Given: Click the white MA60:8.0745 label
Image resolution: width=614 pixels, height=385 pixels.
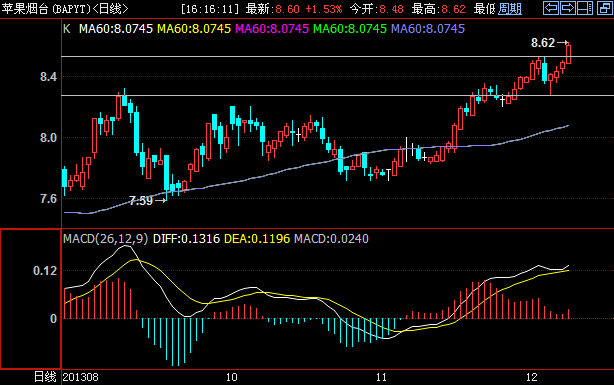Looking at the screenshot, I should click(116, 29).
